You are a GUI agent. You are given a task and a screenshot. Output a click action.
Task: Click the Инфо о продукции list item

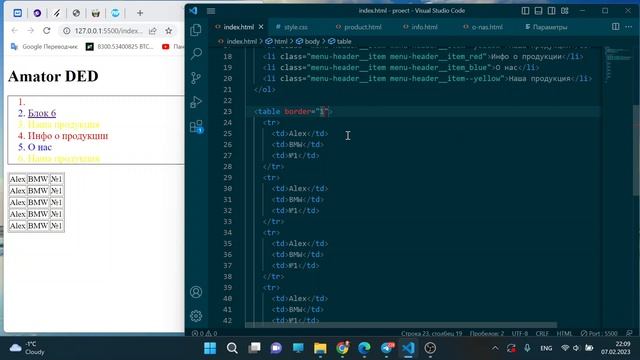click(x=68, y=136)
